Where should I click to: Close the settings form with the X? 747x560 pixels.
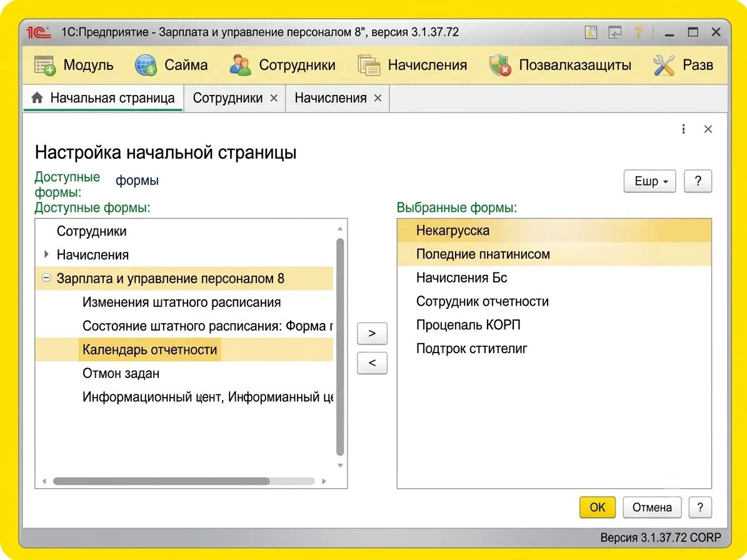(708, 129)
